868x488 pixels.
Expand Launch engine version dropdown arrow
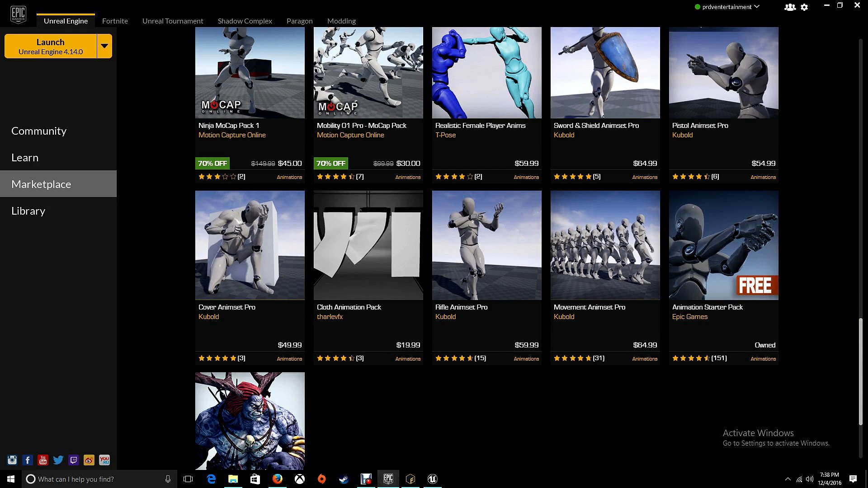[104, 46]
